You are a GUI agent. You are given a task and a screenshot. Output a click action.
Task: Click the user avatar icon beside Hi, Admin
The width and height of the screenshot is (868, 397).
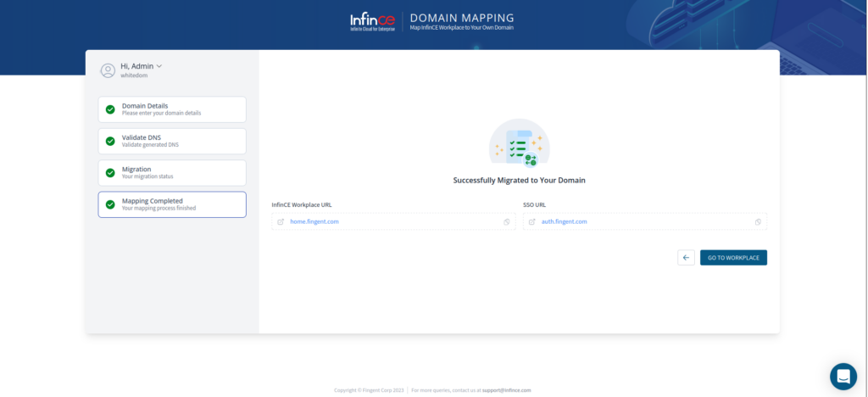click(108, 70)
